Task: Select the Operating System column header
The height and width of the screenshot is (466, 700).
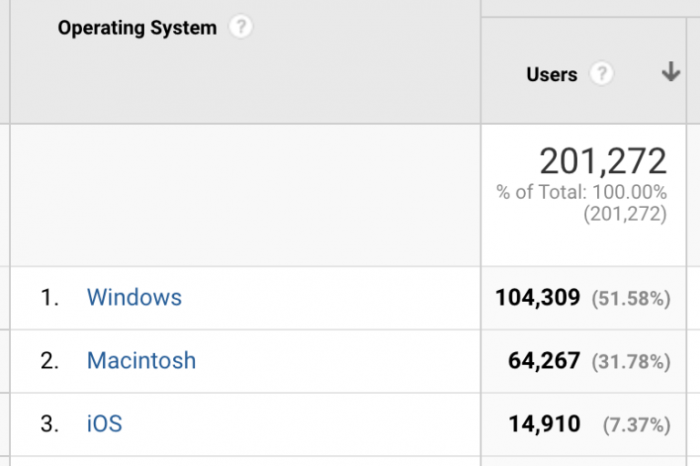Action: [137, 28]
